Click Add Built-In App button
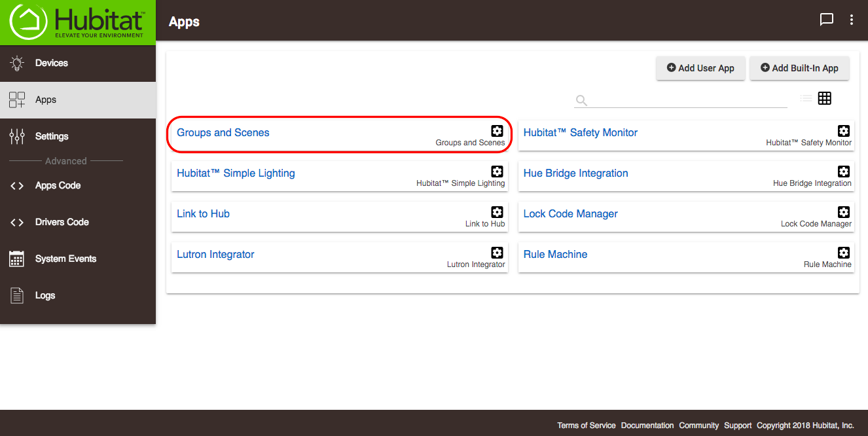868x436 pixels. [x=799, y=68]
